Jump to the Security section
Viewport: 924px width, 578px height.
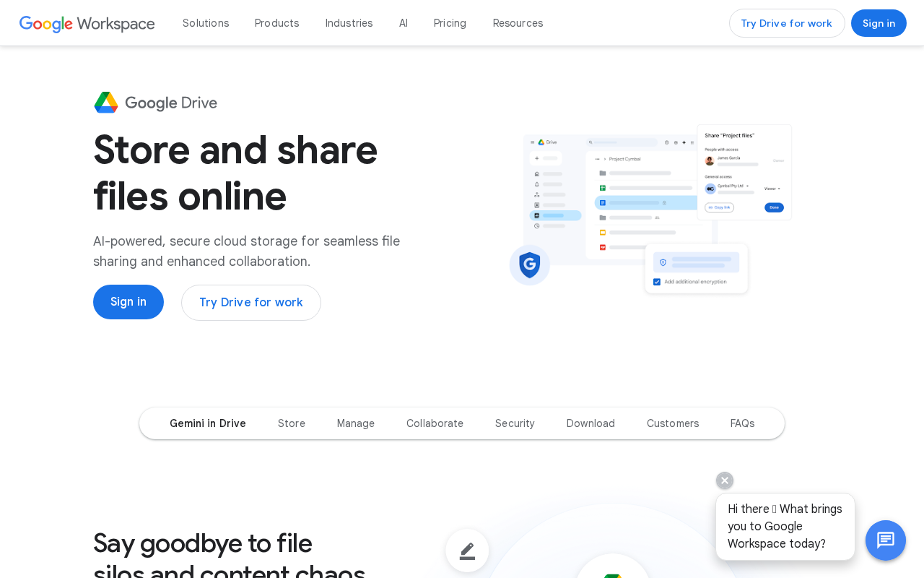[515, 423]
